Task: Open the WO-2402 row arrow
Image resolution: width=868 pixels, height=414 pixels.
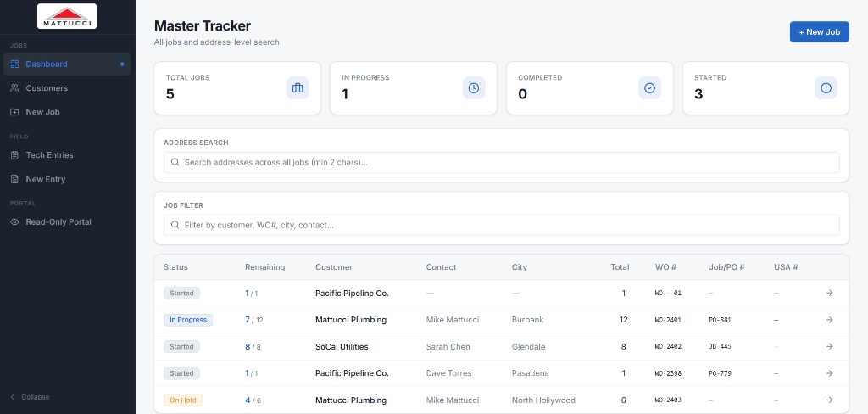Action: (x=829, y=346)
